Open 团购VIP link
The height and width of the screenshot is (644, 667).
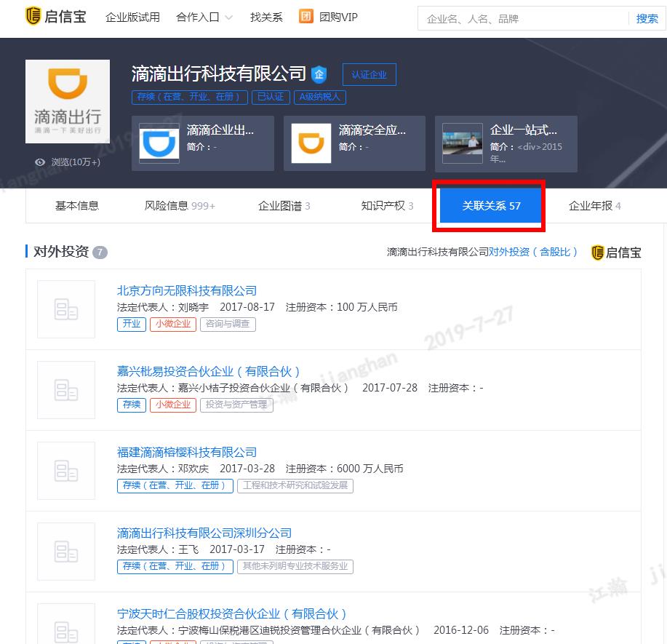click(338, 17)
